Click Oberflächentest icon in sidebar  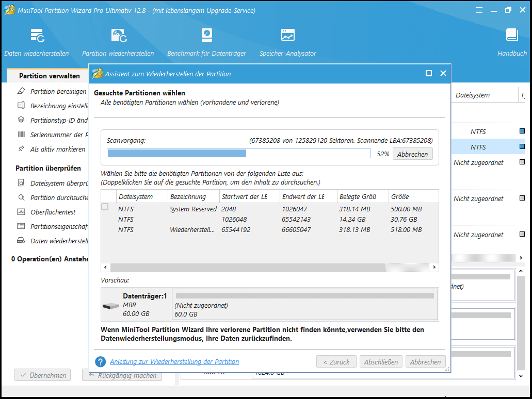tap(21, 212)
